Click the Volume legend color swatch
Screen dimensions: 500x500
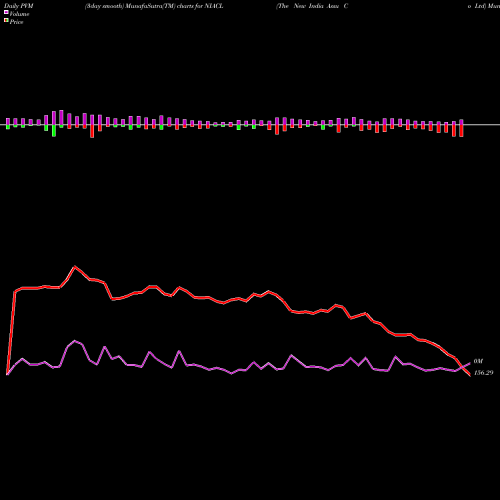(6, 12)
